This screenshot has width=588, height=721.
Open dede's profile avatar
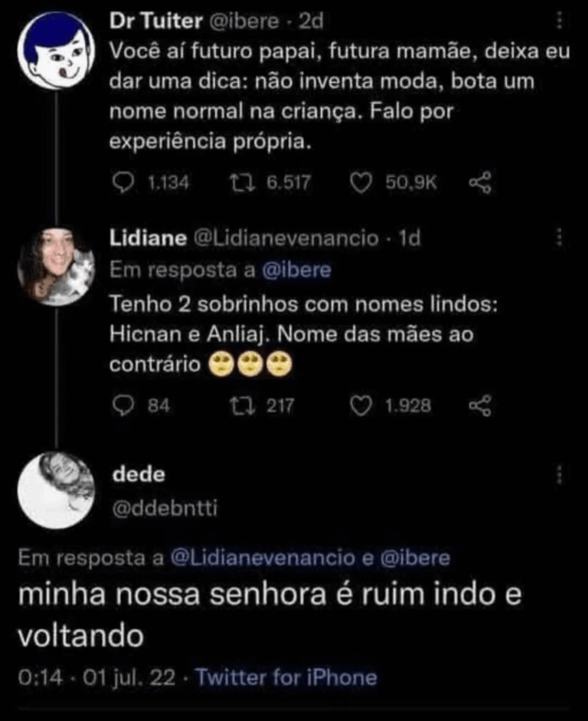[x=56, y=490]
